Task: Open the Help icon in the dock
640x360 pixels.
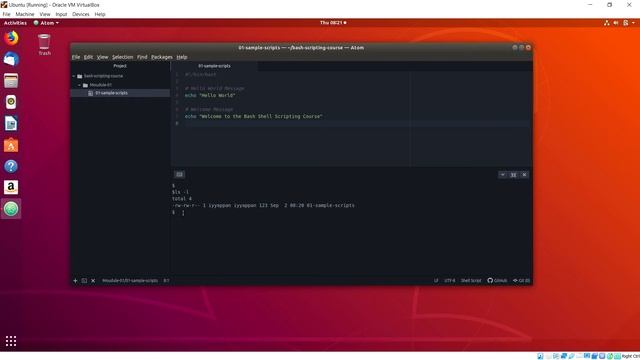Action: 11,166
